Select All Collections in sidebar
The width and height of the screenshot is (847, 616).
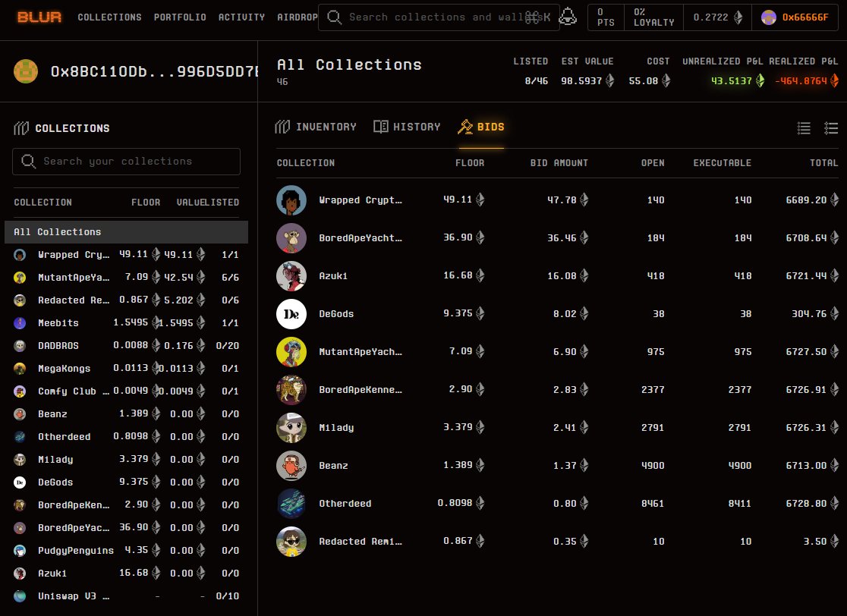(x=127, y=231)
